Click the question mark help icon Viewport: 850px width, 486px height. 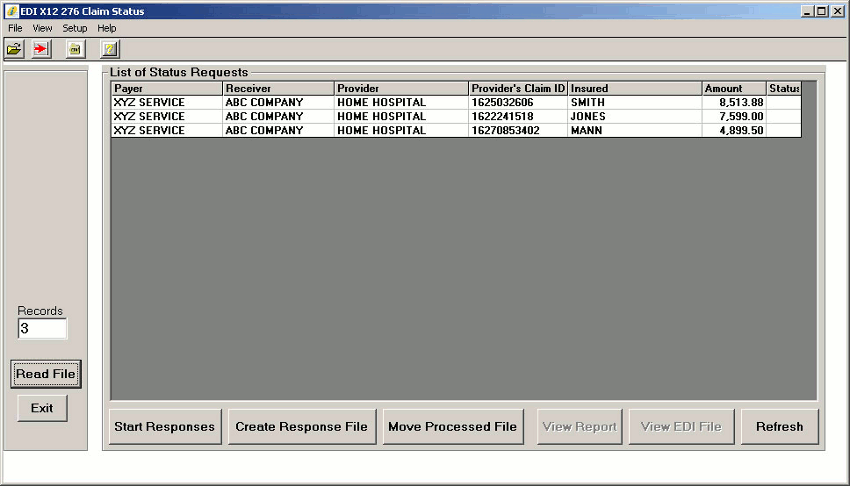tap(109, 49)
